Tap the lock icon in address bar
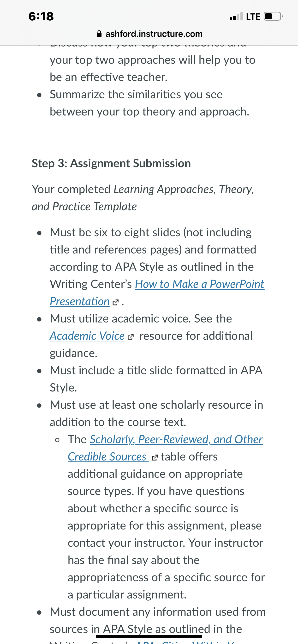Viewport: 298px width, 644px height. 99,34
